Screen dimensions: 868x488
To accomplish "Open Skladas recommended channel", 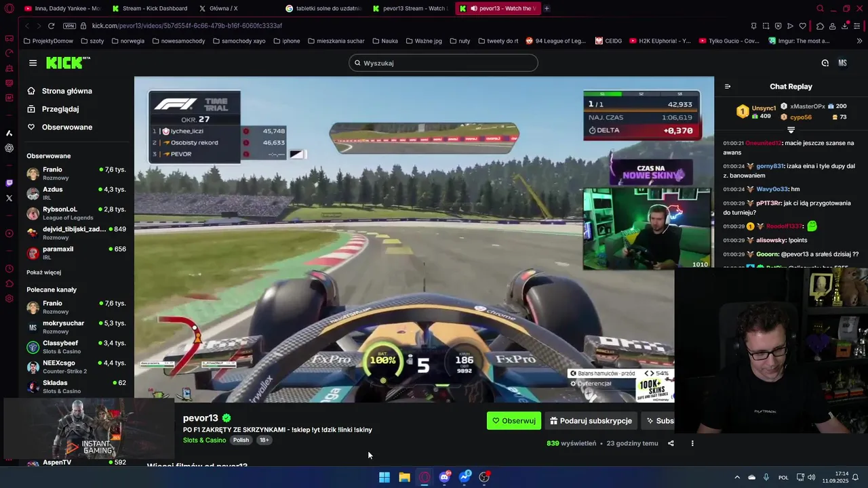I will click(x=76, y=386).
